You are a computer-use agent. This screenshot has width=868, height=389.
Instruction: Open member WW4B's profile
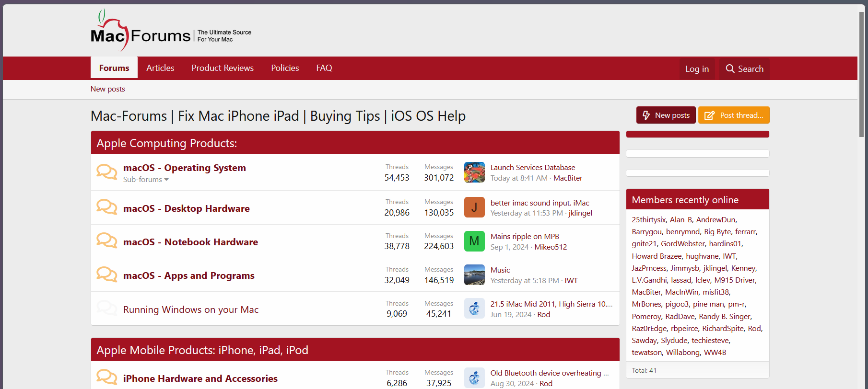click(715, 353)
